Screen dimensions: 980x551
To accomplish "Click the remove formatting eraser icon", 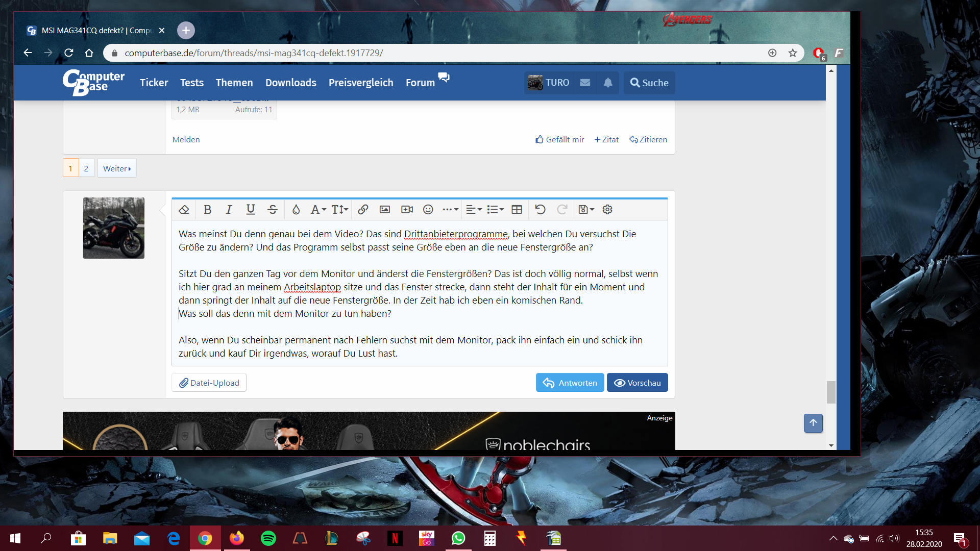I will pyautogui.click(x=184, y=210).
